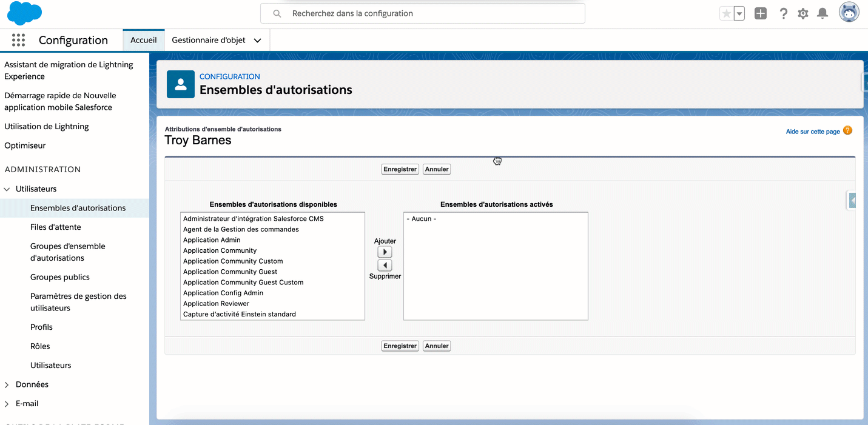Select Profils in the sidebar
The image size is (868, 425).
tap(41, 327)
